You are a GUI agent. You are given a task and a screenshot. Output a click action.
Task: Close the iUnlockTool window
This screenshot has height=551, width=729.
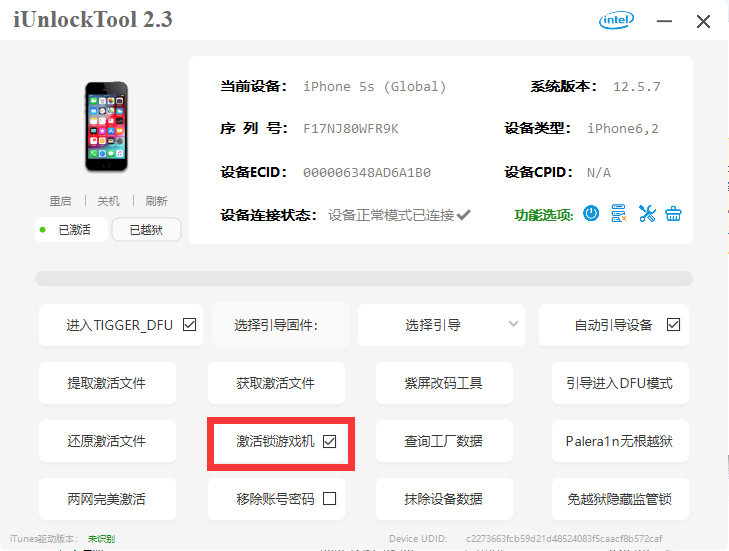click(x=703, y=21)
